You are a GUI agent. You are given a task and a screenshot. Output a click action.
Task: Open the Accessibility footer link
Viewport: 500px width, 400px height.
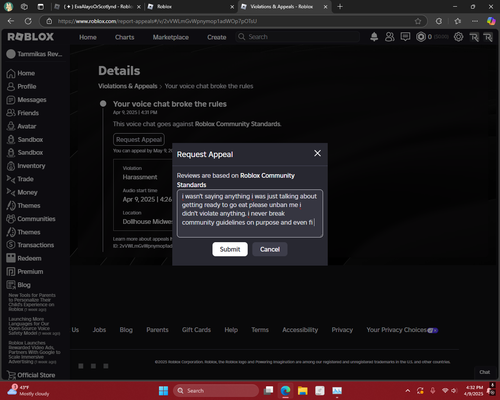(300, 330)
